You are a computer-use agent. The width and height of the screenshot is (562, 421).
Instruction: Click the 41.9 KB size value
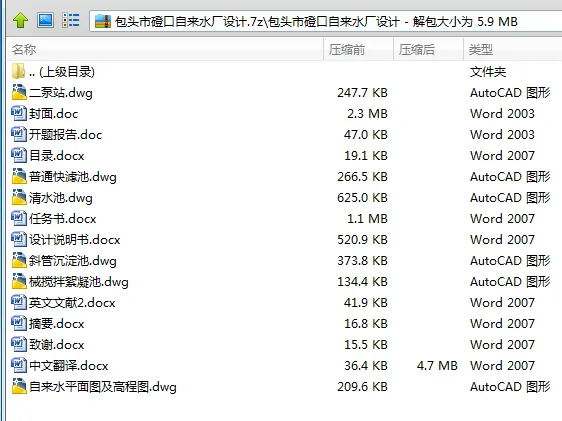(x=366, y=303)
